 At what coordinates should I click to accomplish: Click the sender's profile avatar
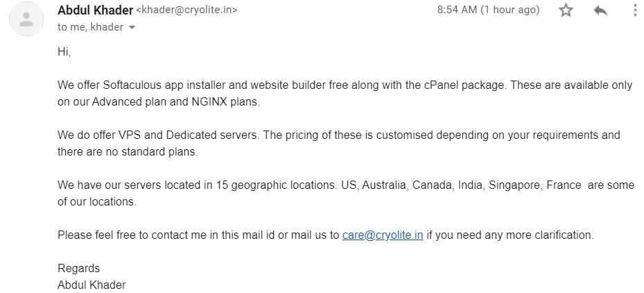pyautogui.click(x=26, y=19)
